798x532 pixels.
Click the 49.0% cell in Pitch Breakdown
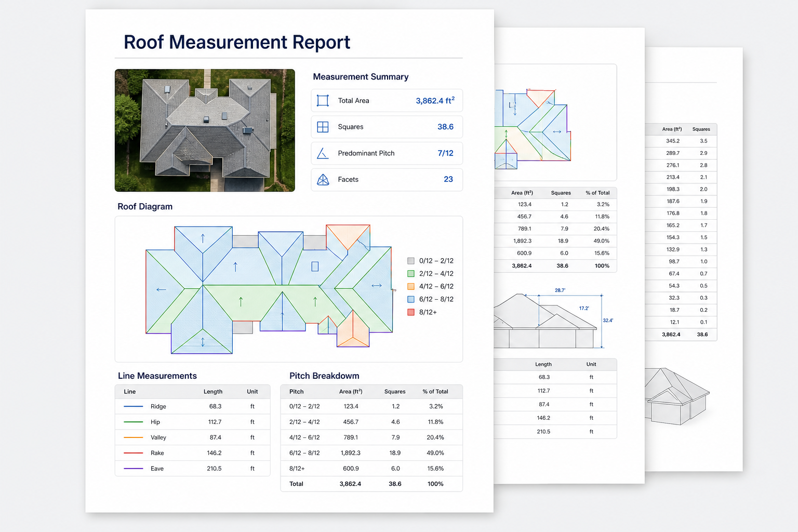pos(435,453)
